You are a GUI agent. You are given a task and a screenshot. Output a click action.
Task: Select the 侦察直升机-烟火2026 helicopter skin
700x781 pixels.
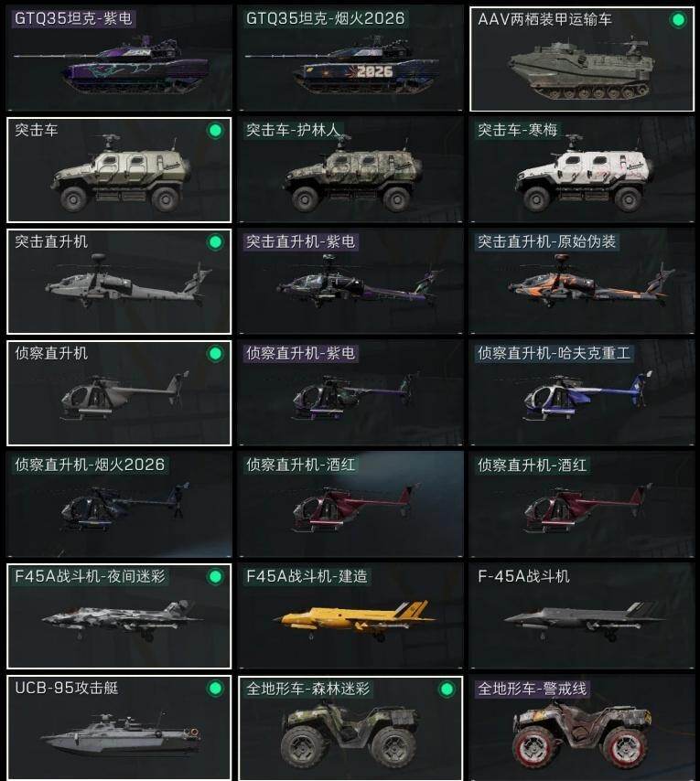119,505
